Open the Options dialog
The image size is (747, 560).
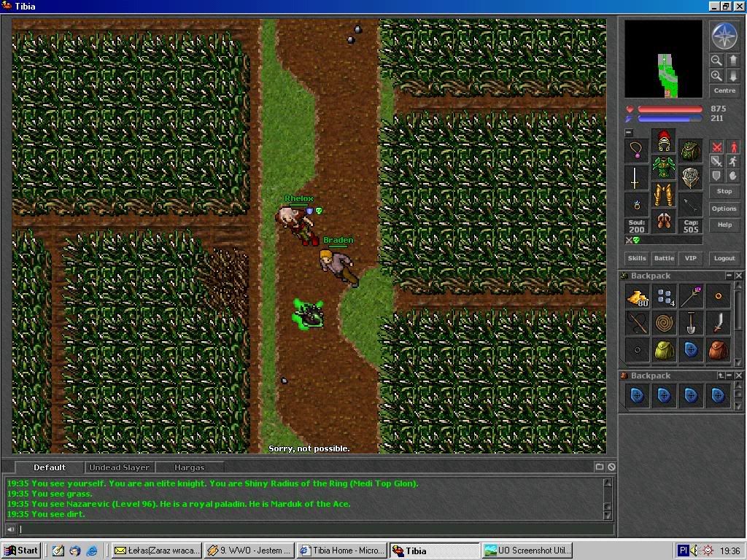724,209
